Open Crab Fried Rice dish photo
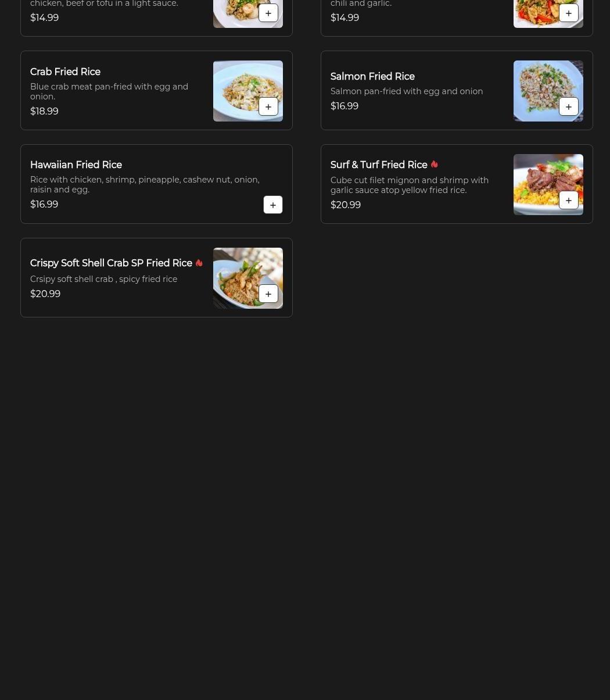This screenshot has height=700, width=610. (248, 91)
